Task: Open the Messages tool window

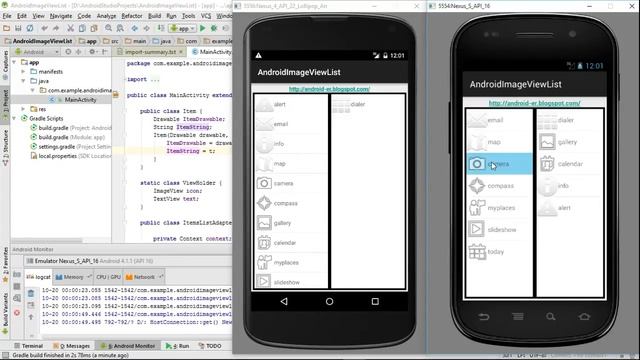Action: coord(71,346)
